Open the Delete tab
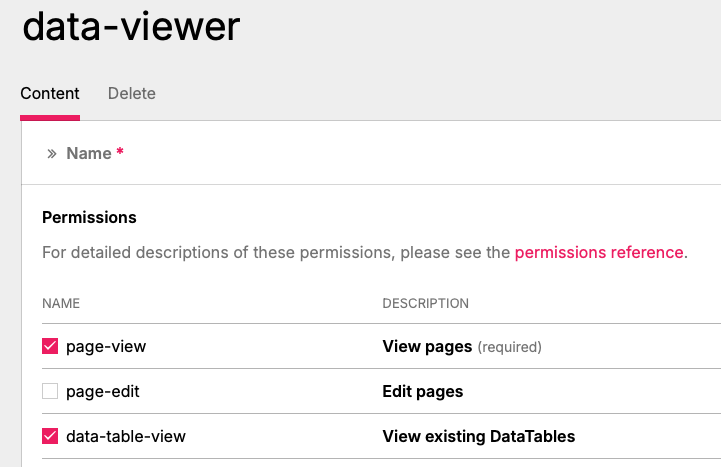721x467 pixels. [x=132, y=93]
